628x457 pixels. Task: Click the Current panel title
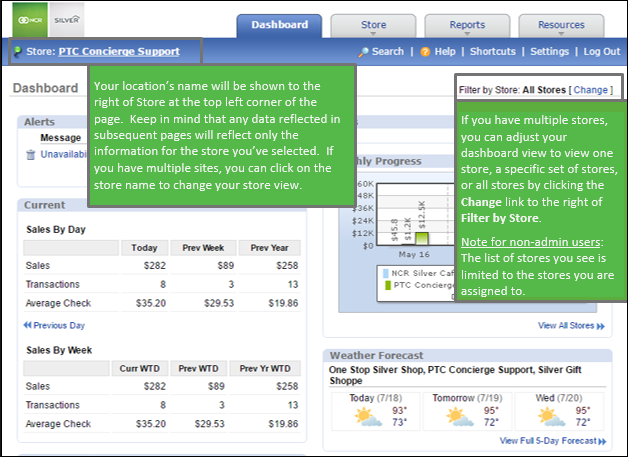44,205
